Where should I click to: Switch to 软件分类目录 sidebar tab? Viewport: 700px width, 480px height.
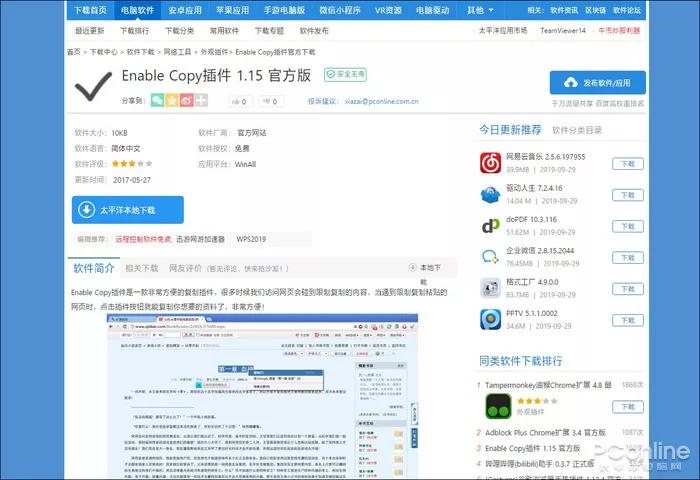(x=577, y=130)
